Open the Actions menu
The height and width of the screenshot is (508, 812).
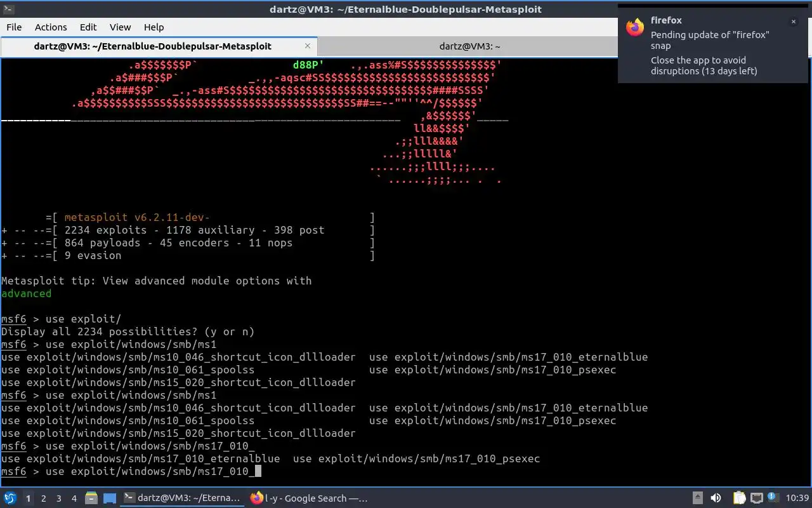pyautogui.click(x=51, y=27)
